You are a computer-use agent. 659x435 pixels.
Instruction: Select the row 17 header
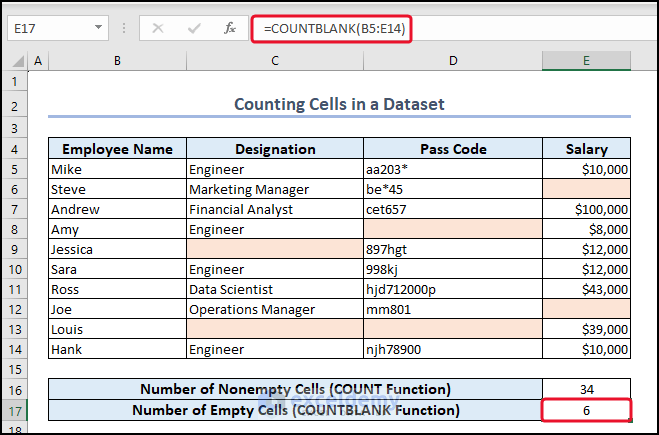[14, 410]
